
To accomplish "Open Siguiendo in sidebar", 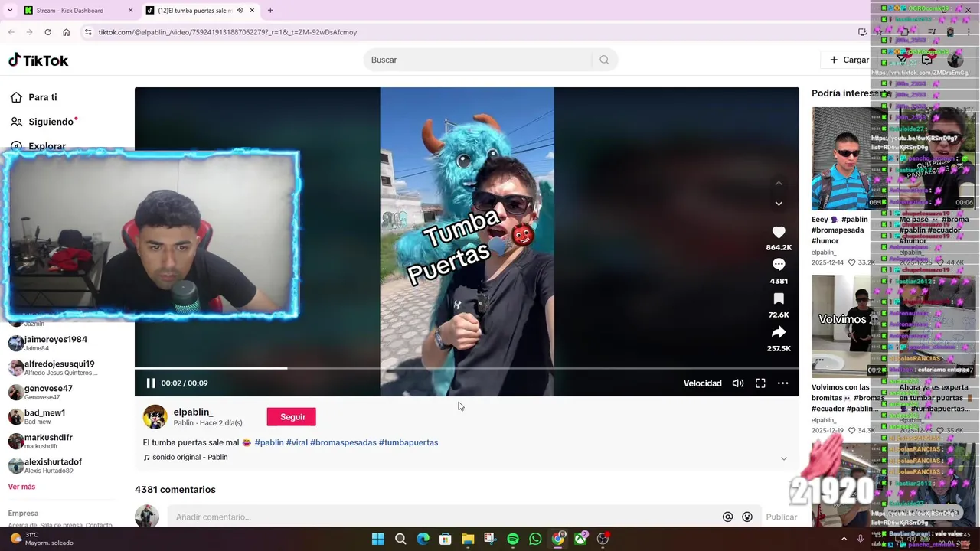I will [43, 122].
